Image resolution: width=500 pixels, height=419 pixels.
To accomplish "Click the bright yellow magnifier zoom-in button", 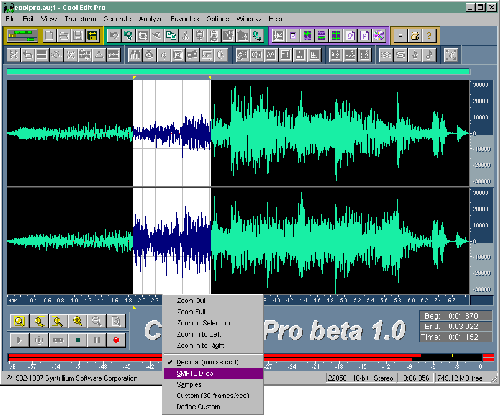I will point(78,321).
